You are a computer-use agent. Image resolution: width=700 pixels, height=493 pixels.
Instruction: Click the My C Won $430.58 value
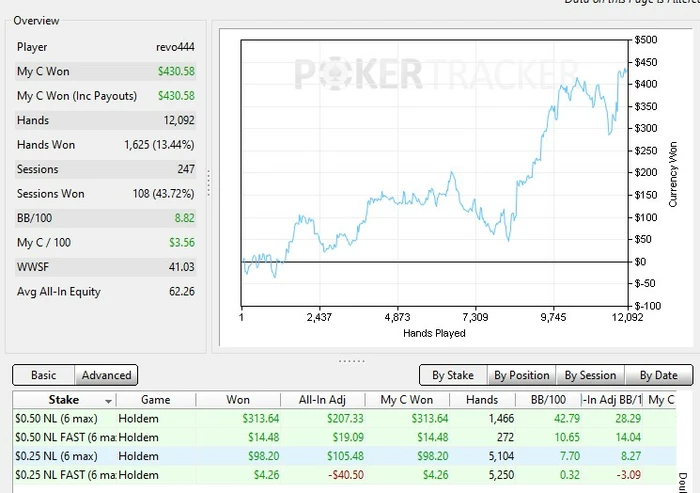[176, 71]
